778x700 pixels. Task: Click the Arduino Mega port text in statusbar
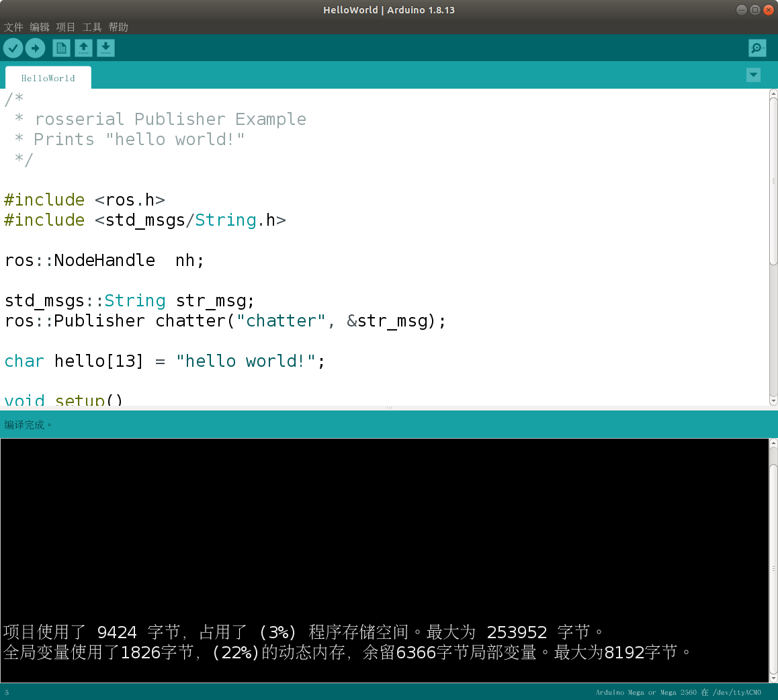[x=679, y=692]
